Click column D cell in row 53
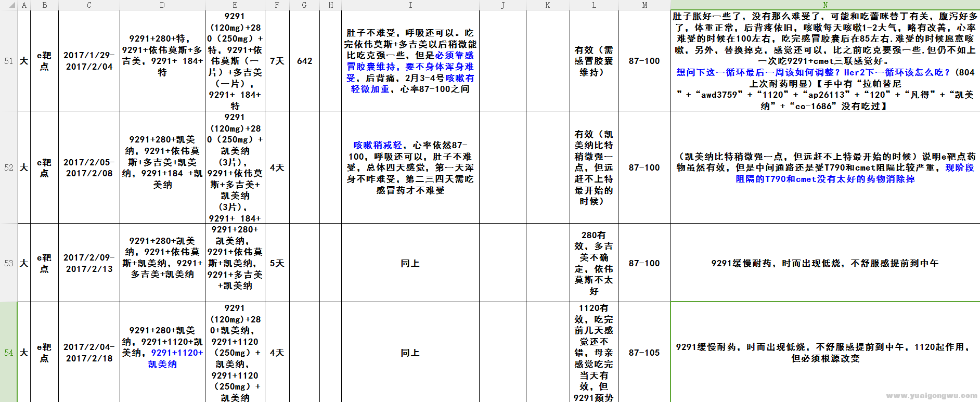 (162, 263)
